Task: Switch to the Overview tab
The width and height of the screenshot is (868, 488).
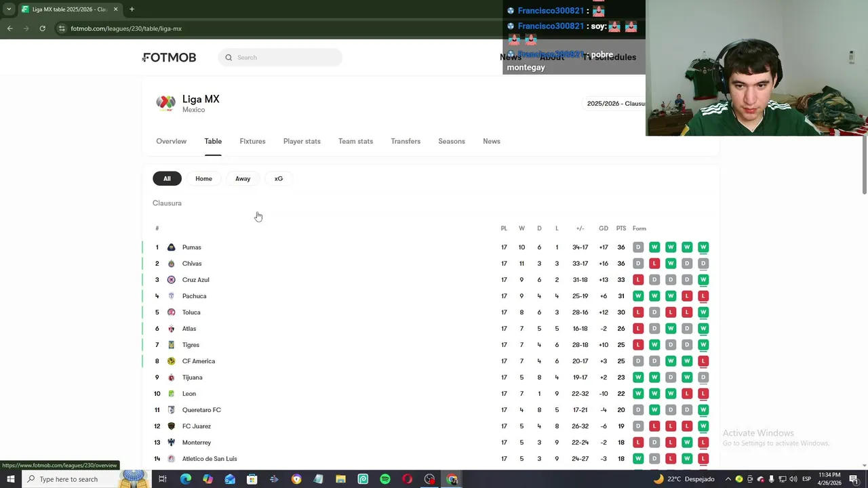Action: (x=171, y=141)
